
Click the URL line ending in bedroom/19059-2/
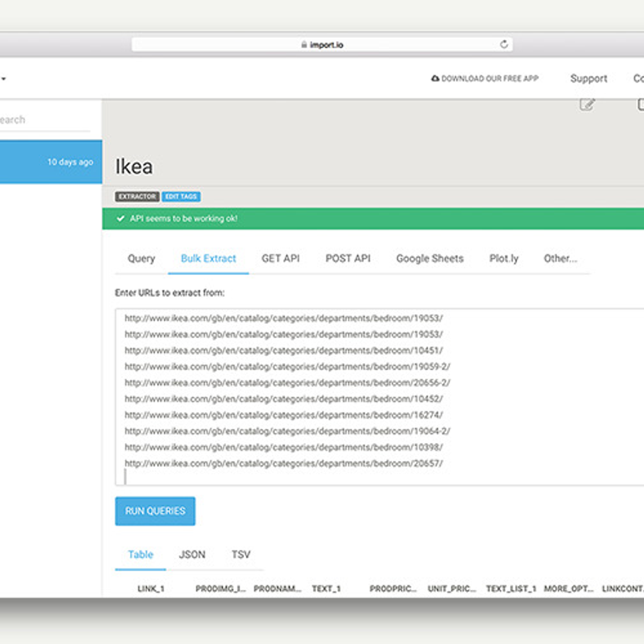(x=288, y=367)
